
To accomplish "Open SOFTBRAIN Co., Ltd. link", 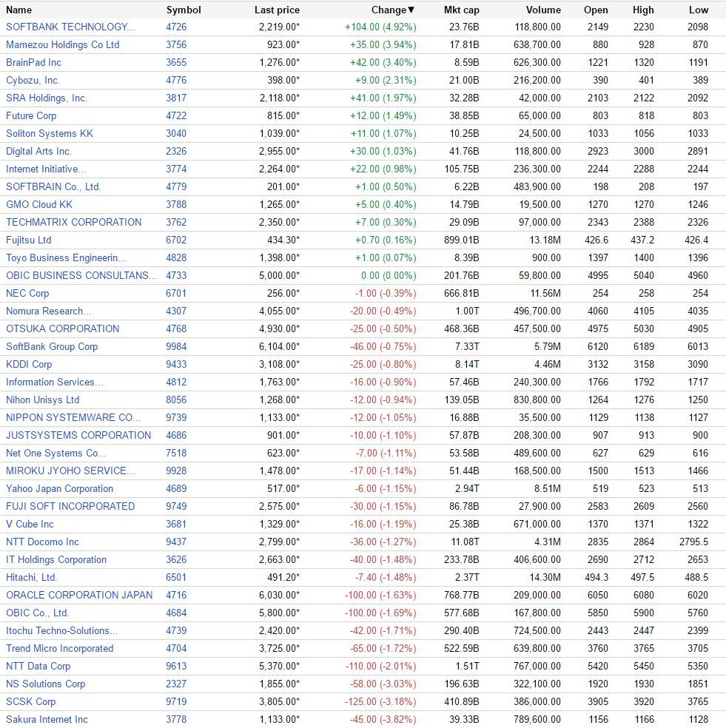I will click(53, 186).
